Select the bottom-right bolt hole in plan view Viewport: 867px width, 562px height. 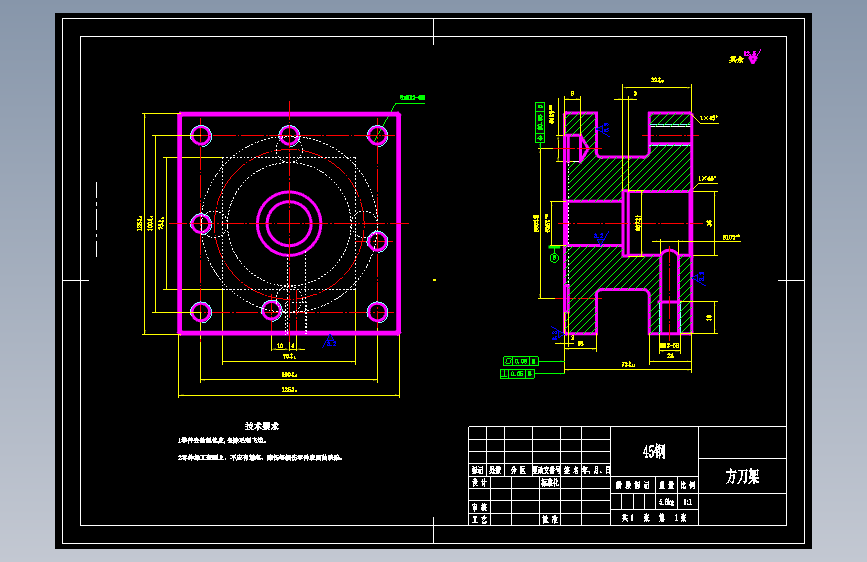coord(378,312)
